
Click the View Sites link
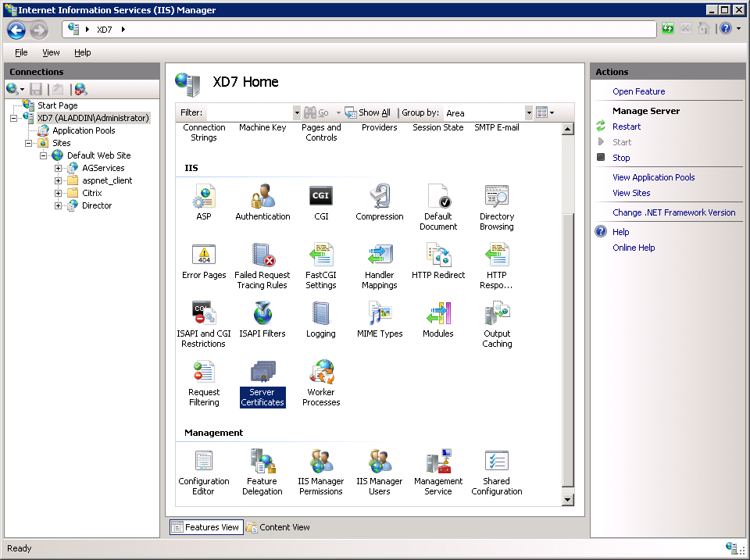pos(631,193)
